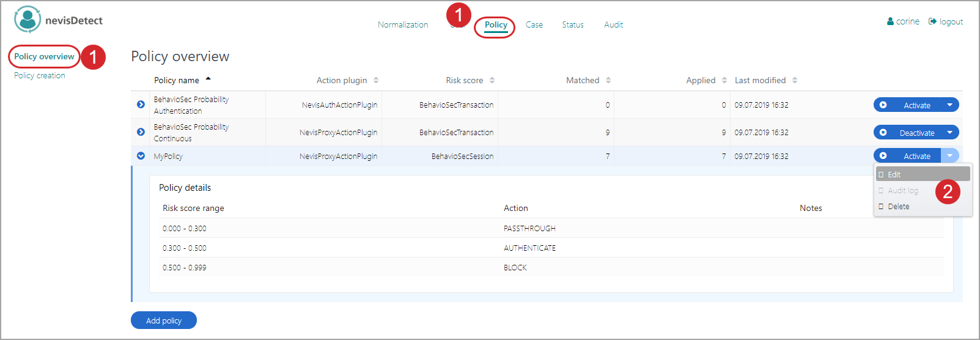Collapse the MyPolicy details row

141,156
